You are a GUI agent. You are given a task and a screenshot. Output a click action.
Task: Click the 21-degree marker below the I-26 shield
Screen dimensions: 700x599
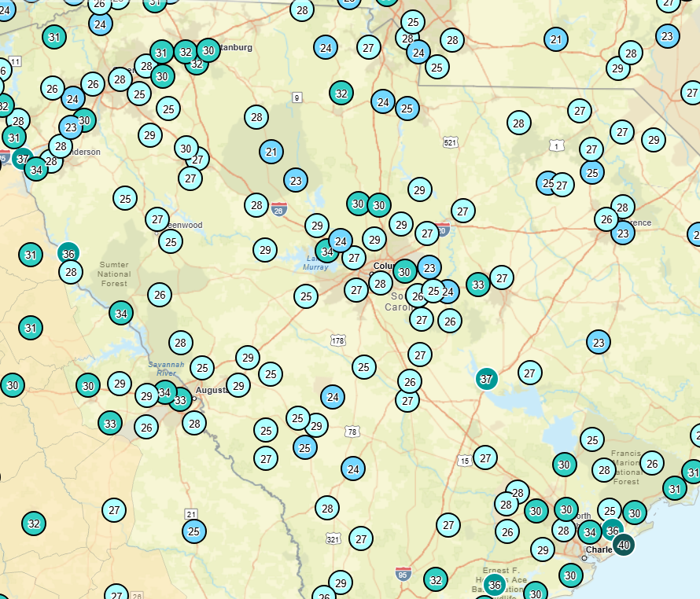271,150
